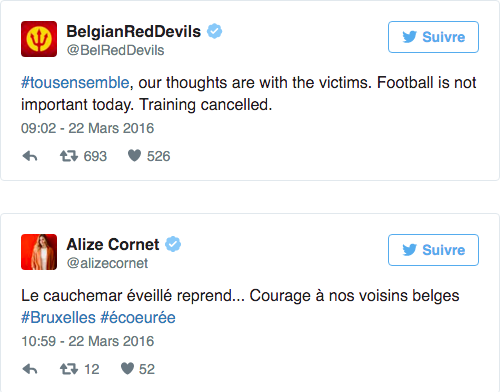
Task: Reply to Alize Cornet's tweet
Action: pos(30,369)
